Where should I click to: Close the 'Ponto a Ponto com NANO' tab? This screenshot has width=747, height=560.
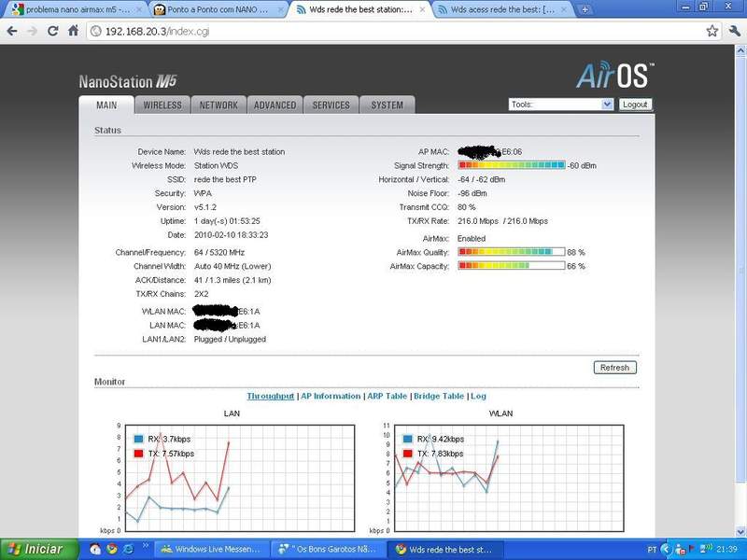[281, 9]
